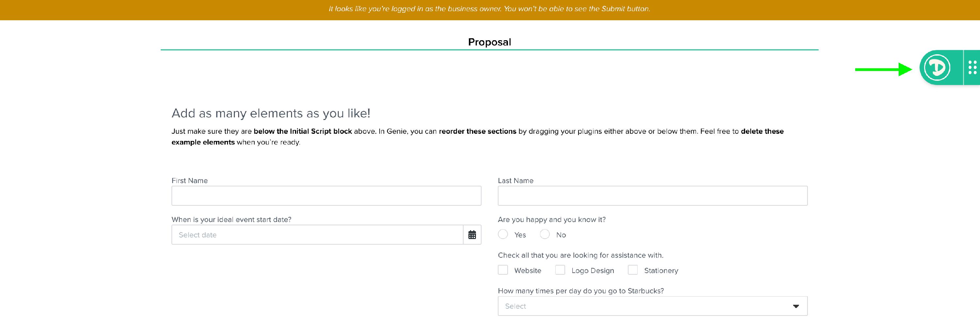Click the business owner notice banner
980x326 pixels.
pyautogui.click(x=489, y=9)
